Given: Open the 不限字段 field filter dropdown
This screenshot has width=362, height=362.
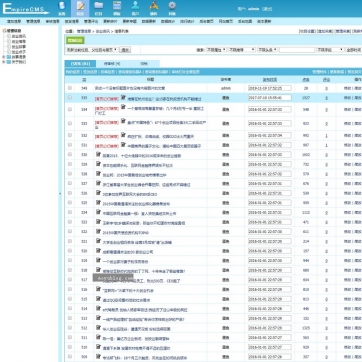Looking at the screenshot, I should [x=330, y=50].
